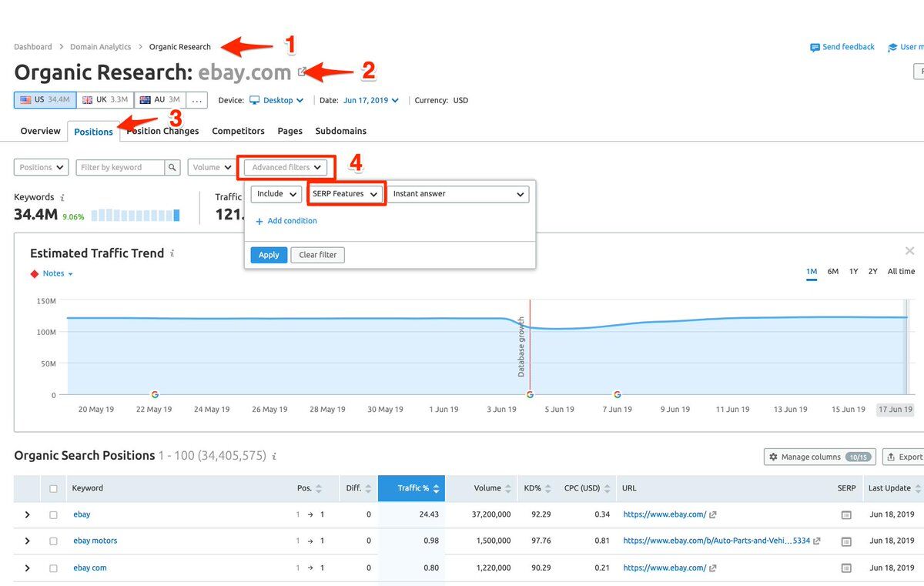
Task: Open external link icon for ebay com URL
Action: pos(713,568)
